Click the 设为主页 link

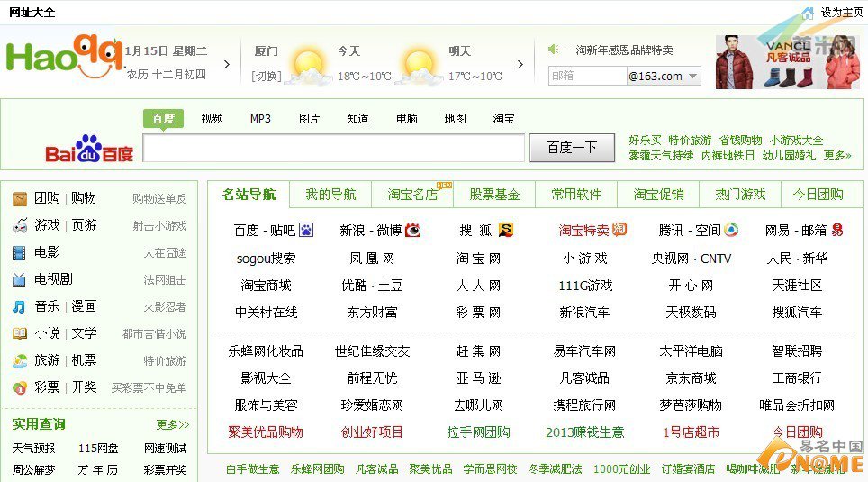[x=841, y=13]
